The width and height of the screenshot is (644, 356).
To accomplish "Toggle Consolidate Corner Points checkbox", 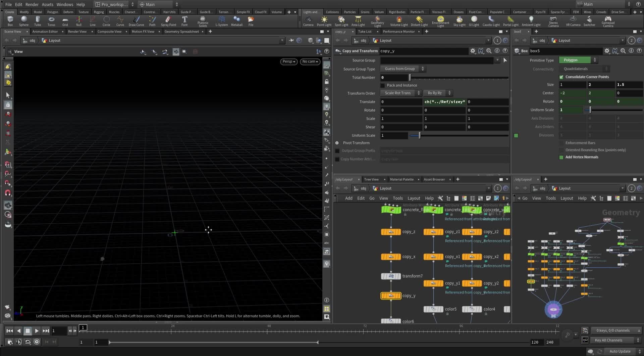I will click(x=561, y=77).
